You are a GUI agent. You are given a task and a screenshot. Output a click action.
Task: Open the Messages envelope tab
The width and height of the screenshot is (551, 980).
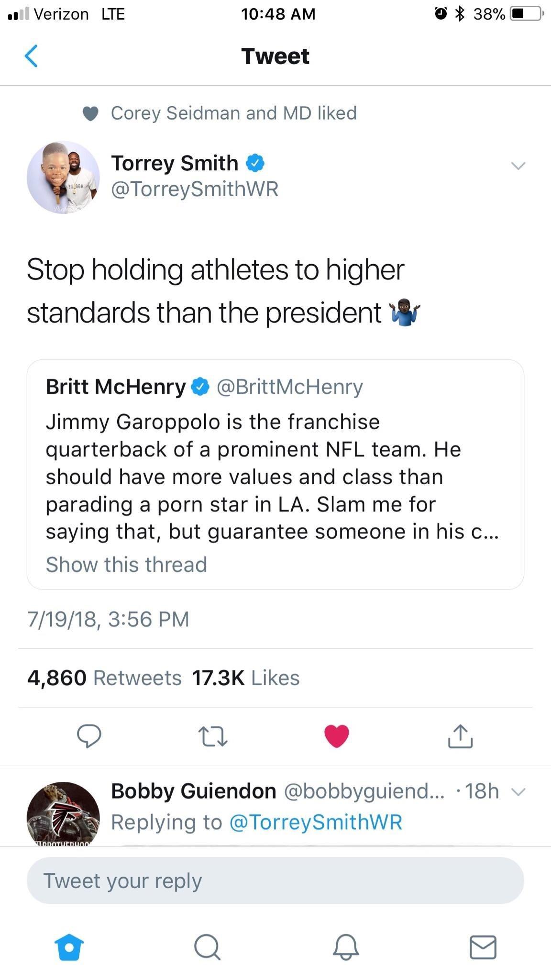(483, 947)
